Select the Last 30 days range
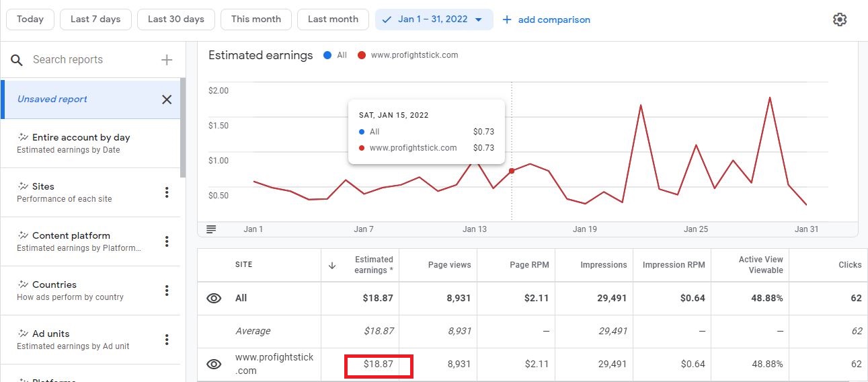Viewport: 868px width, 382px height. [x=176, y=19]
